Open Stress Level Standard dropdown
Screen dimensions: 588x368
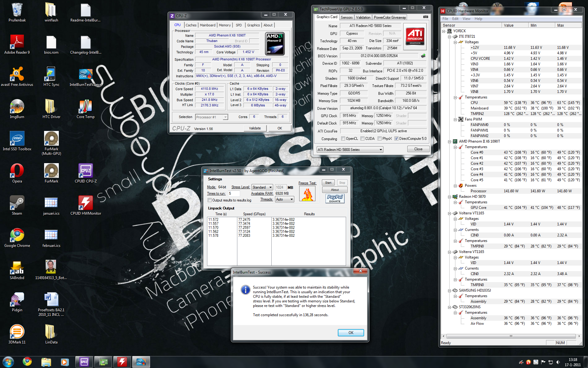pos(262,187)
